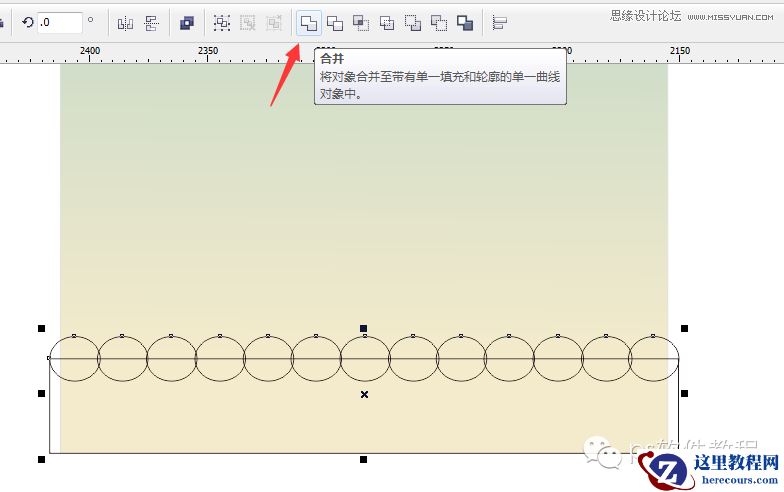The width and height of the screenshot is (784, 492).
Task: Click the Mirror vertically icon
Action: pos(151,23)
